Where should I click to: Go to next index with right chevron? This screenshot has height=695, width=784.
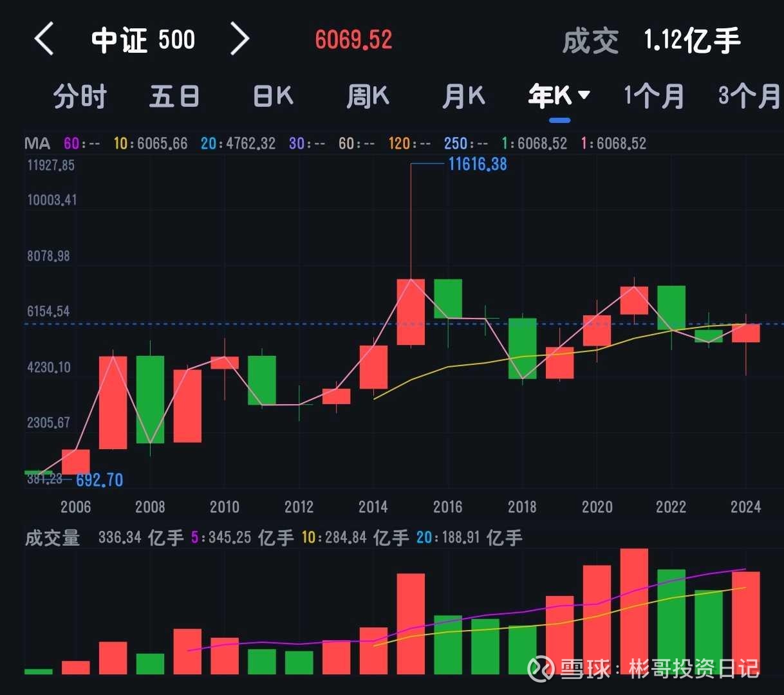coord(239,39)
